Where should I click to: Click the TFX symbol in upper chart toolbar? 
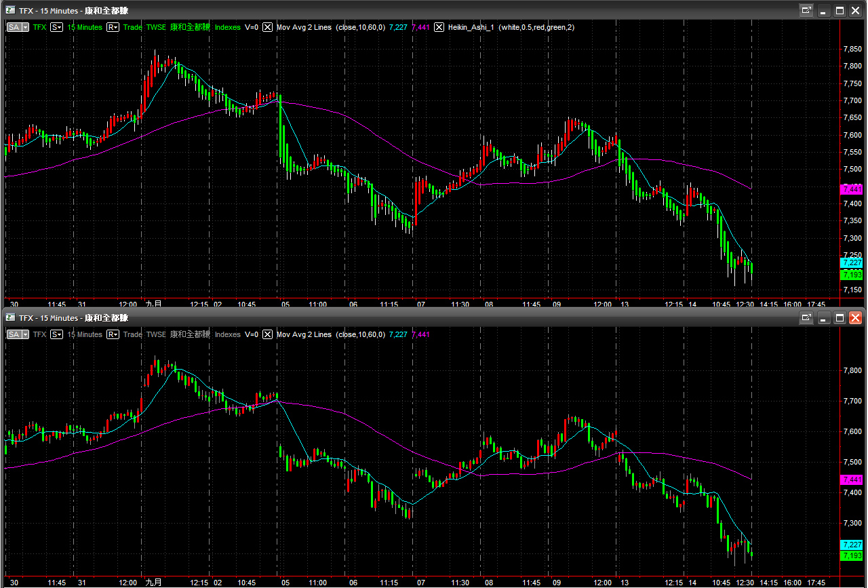(39, 27)
